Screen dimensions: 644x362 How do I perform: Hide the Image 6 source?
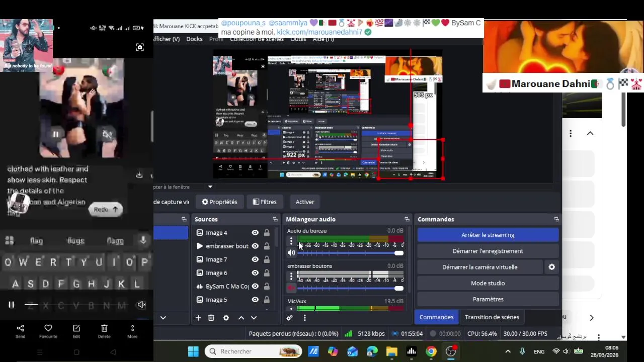point(255,273)
